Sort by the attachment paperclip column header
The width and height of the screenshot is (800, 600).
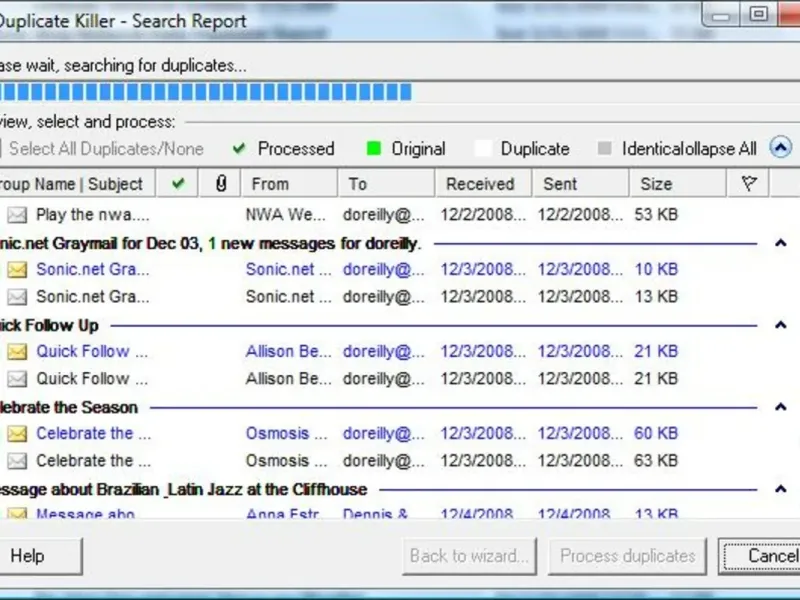(x=220, y=183)
